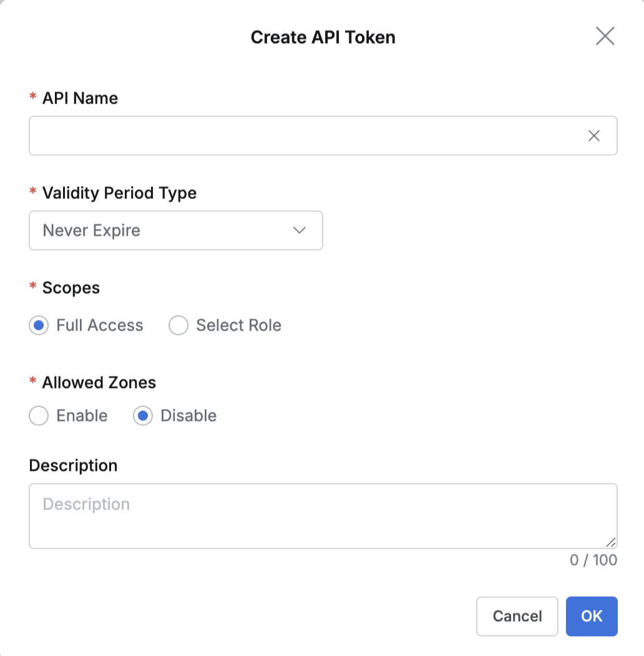The image size is (644, 656).
Task: Open the Never Expire dropdown
Action: point(175,231)
